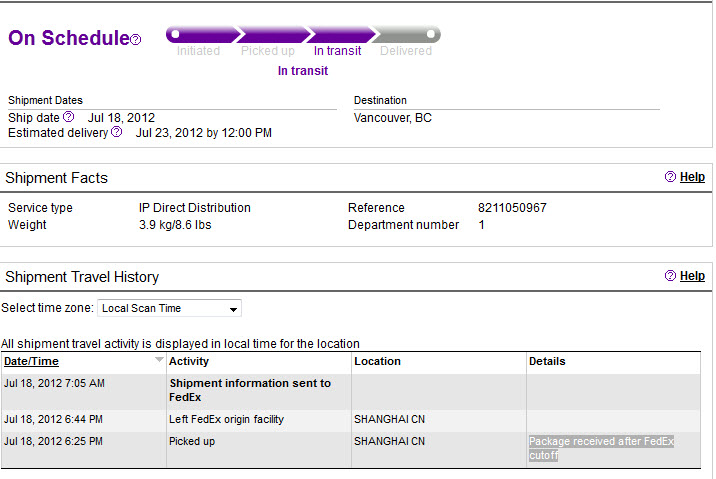Click the Date/Time sort arrow icon
Screen dimensions: 716x479
159,360
